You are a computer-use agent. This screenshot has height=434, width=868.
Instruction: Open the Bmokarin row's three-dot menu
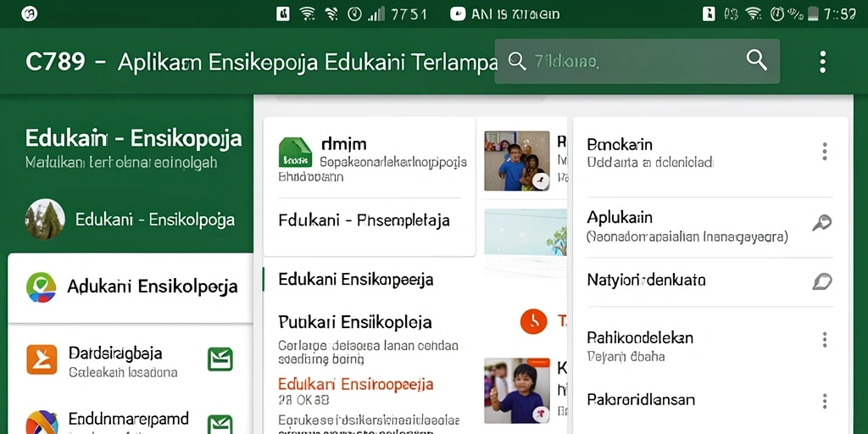[824, 151]
